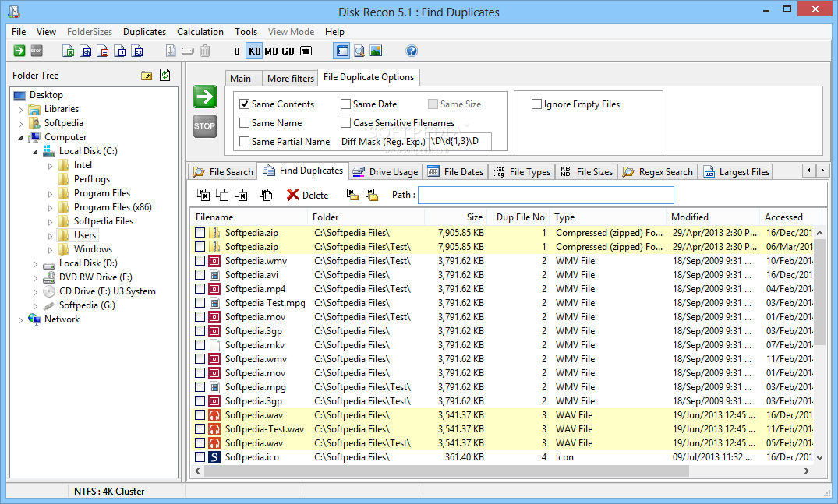This screenshot has width=838, height=504.
Task: Click the check files in multiple folders icon
Action: tap(371, 195)
